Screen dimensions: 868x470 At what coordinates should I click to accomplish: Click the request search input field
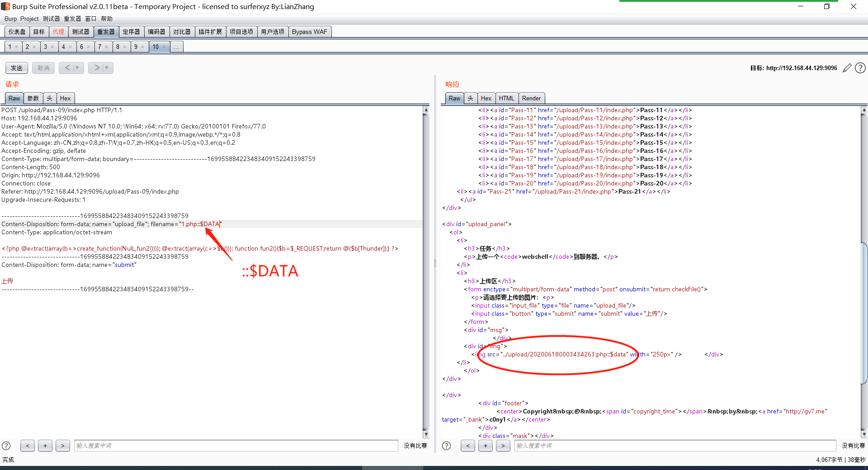pos(236,446)
